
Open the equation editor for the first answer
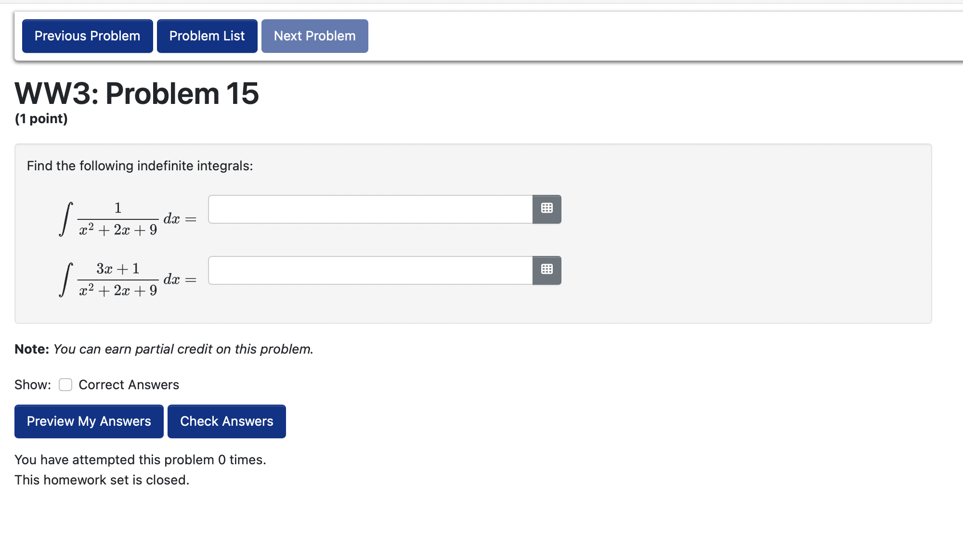tap(547, 209)
